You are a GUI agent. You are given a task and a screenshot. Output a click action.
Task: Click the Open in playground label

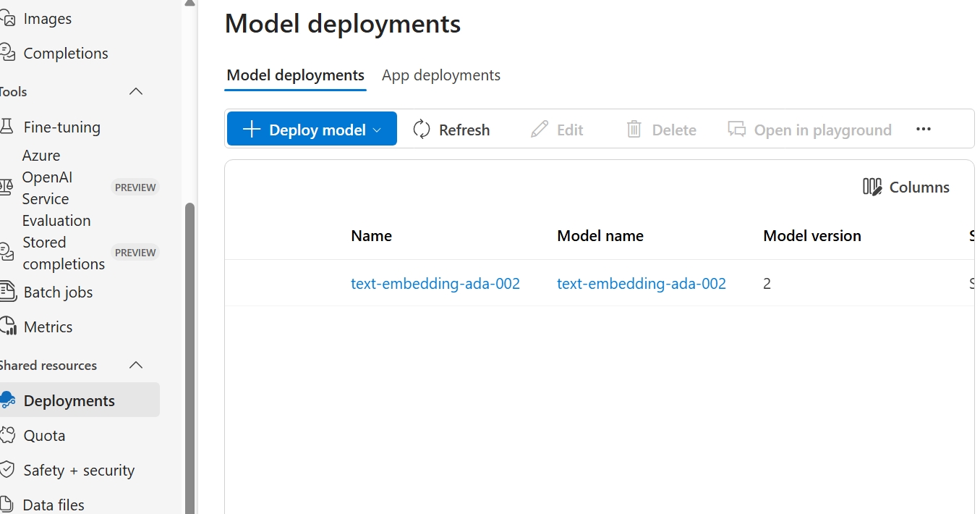[x=823, y=130]
